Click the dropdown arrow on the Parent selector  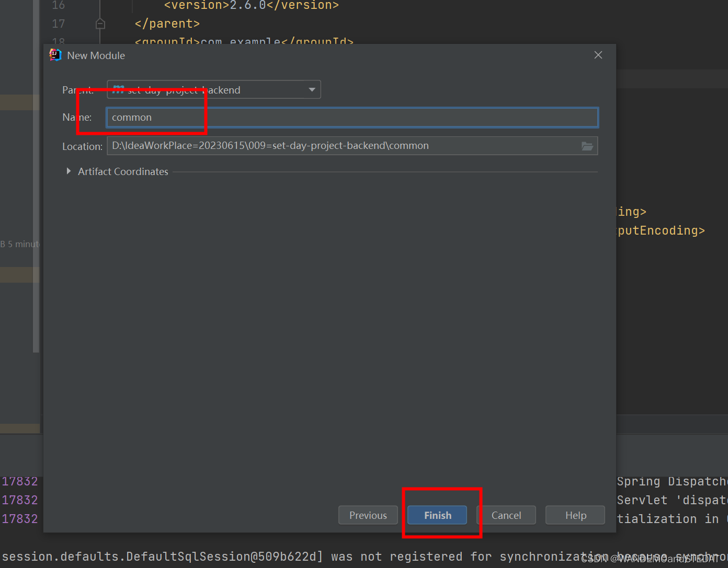(312, 89)
